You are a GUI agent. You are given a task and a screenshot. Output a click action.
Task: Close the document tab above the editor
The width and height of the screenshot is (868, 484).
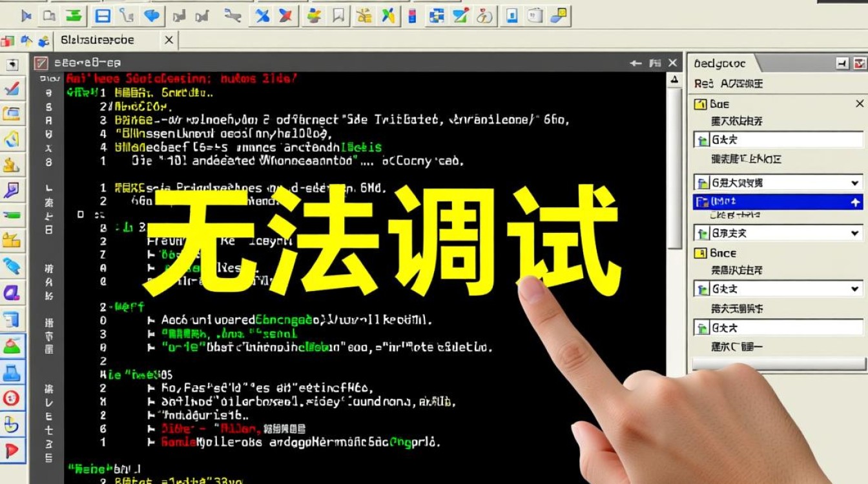(x=169, y=40)
